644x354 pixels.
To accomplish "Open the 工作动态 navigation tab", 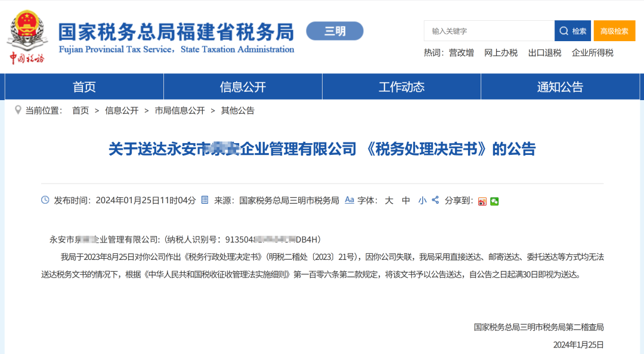I will (401, 86).
